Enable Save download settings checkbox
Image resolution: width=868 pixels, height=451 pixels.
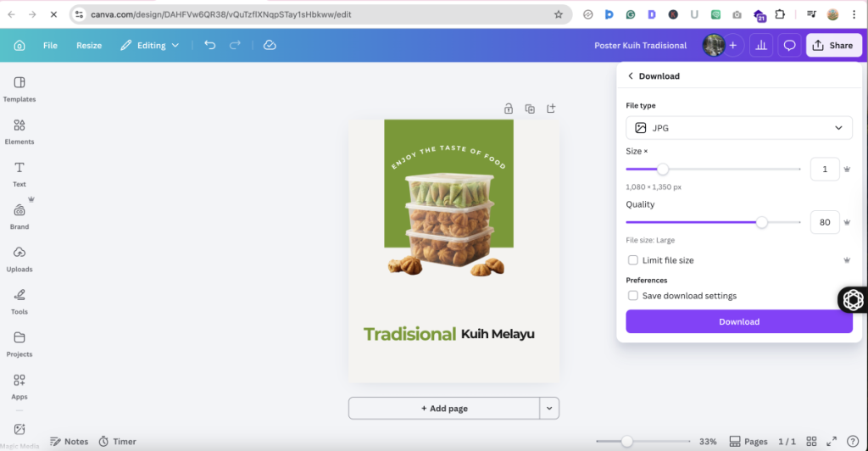pyautogui.click(x=632, y=296)
